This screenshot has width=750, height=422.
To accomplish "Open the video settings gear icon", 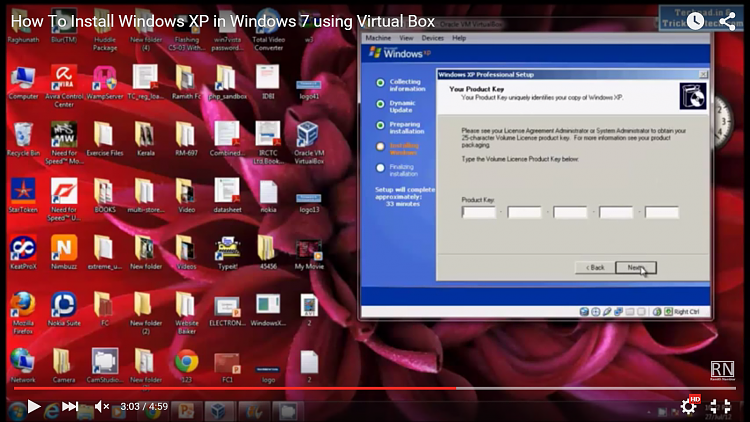I will tap(689, 406).
